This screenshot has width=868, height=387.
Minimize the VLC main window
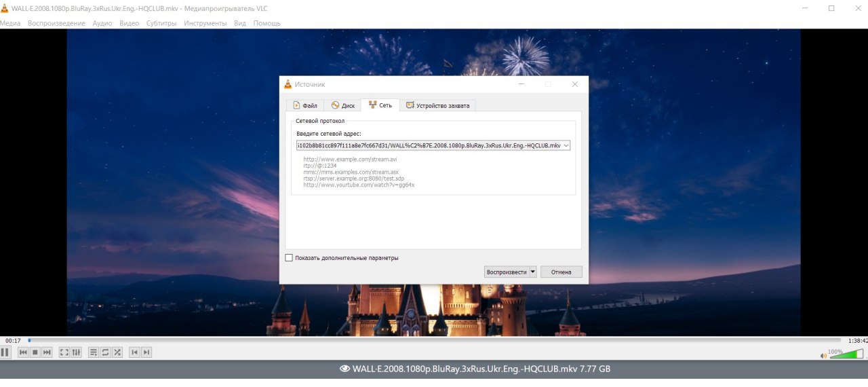(805, 8)
